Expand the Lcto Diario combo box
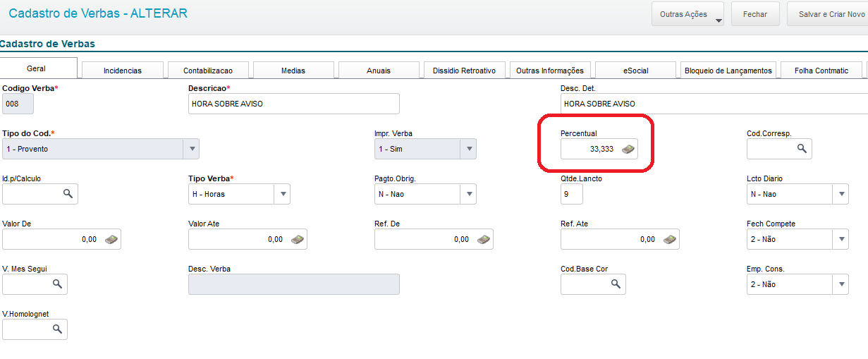The width and height of the screenshot is (868, 359). point(841,194)
